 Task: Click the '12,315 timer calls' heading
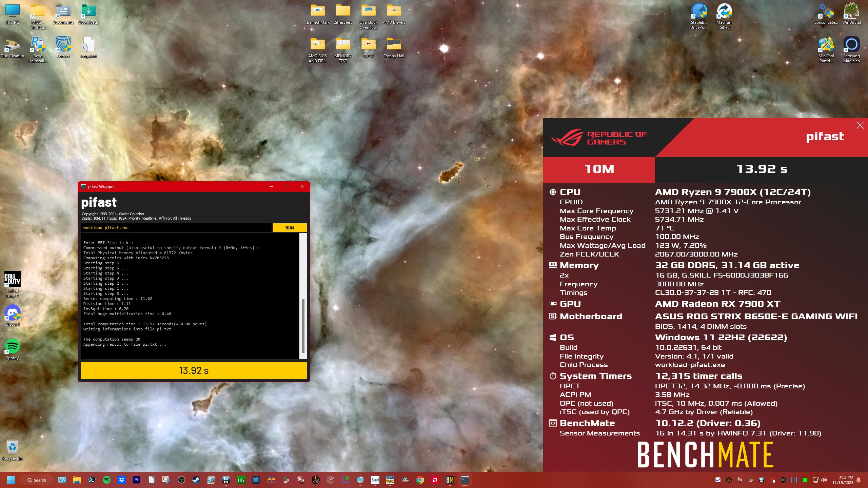pyautogui.click(x=699, y=376)
